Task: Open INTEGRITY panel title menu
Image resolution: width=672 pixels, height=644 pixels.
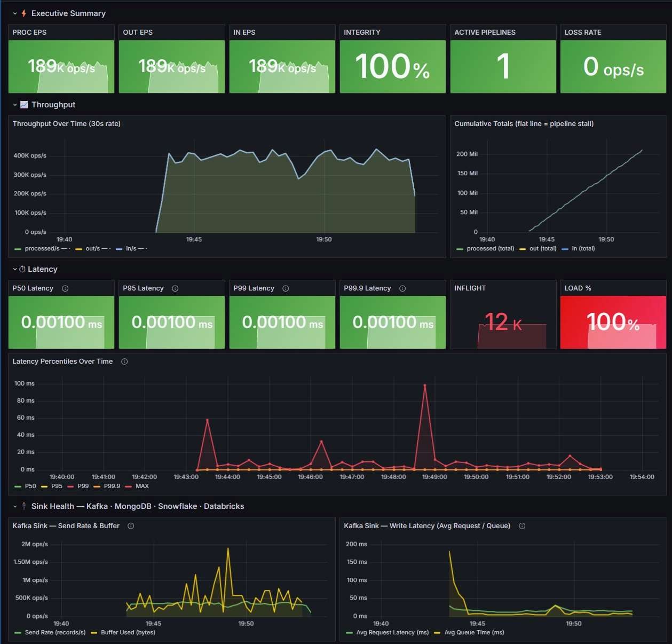Action: (x=362, y=33)
